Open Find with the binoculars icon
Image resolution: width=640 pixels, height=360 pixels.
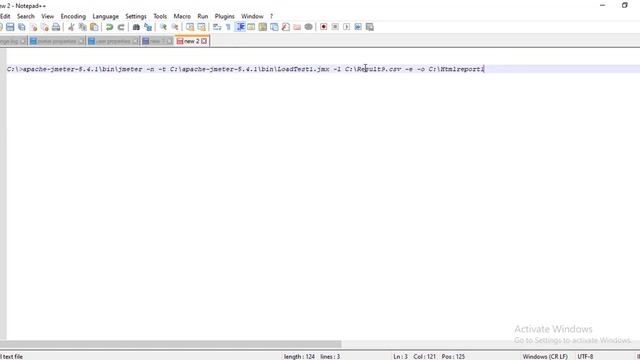(136, 27)
